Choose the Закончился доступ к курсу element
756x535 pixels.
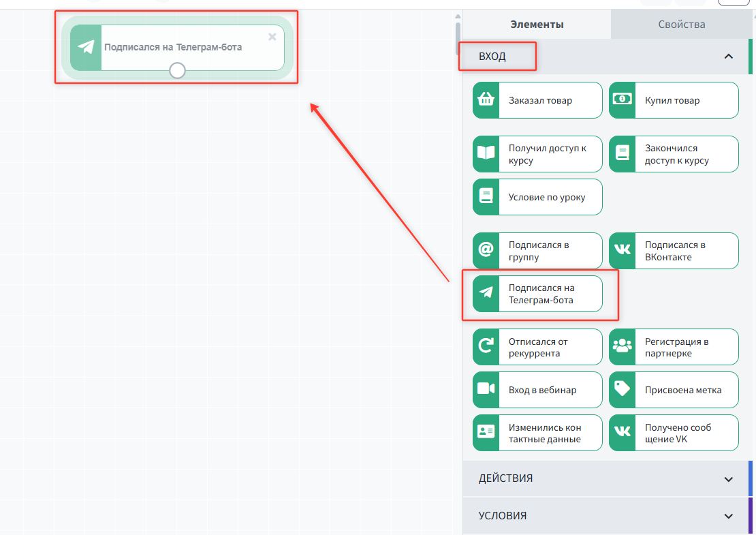[x=674, y=154]
